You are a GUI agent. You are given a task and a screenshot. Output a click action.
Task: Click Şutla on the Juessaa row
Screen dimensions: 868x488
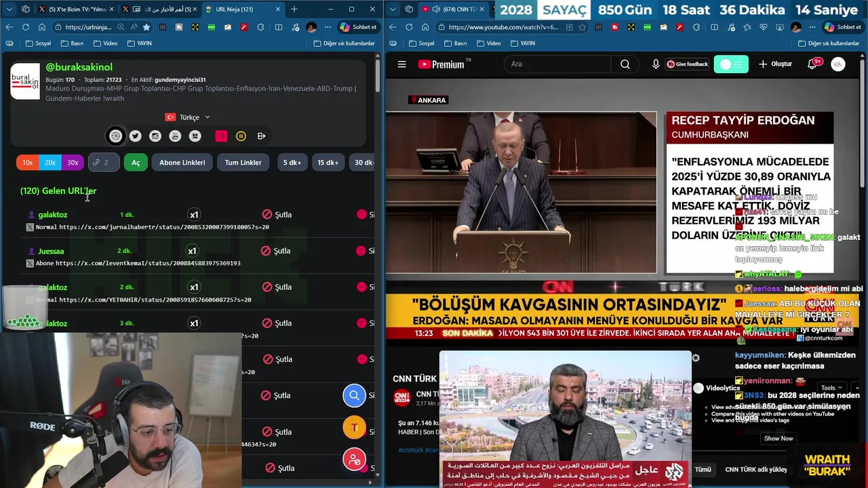(276, 251)
